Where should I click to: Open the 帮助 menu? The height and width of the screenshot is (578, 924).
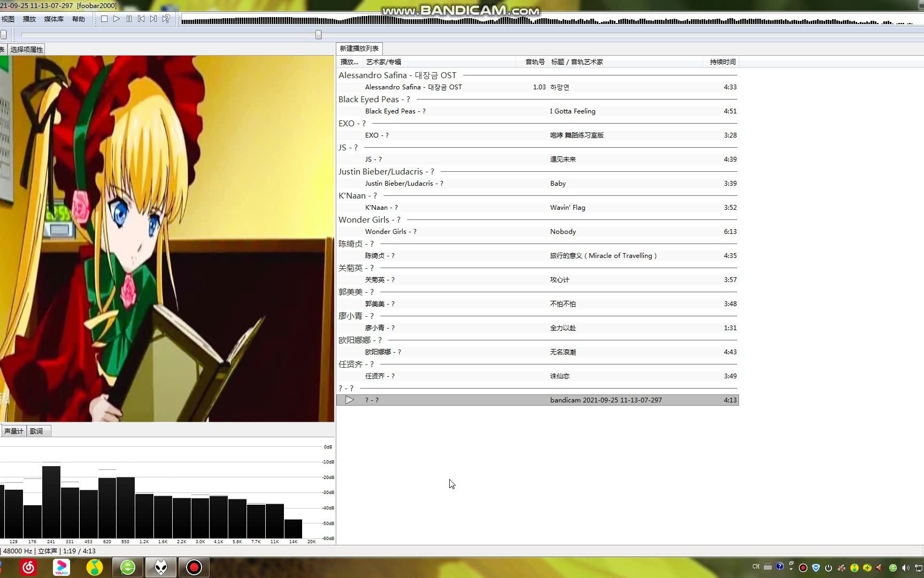coord(79,19)
